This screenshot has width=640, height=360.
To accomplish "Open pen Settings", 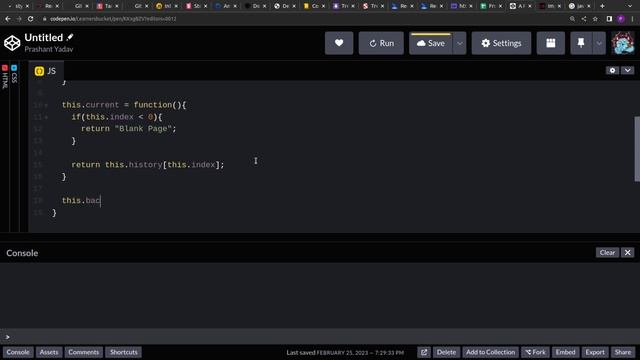I will 501,43.
